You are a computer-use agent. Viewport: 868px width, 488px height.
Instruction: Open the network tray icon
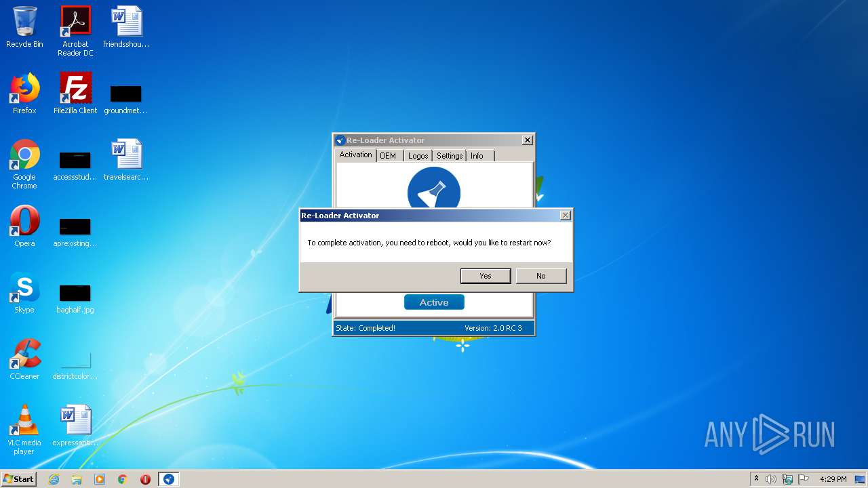[787, 479]
